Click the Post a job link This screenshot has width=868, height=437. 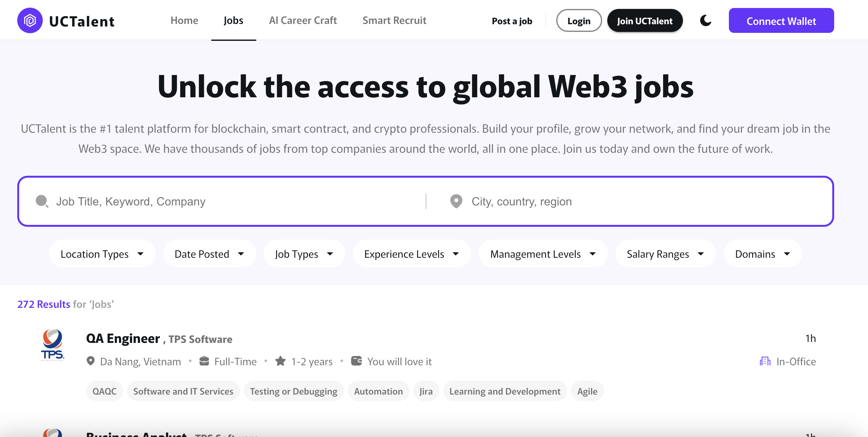coord(512,21)
